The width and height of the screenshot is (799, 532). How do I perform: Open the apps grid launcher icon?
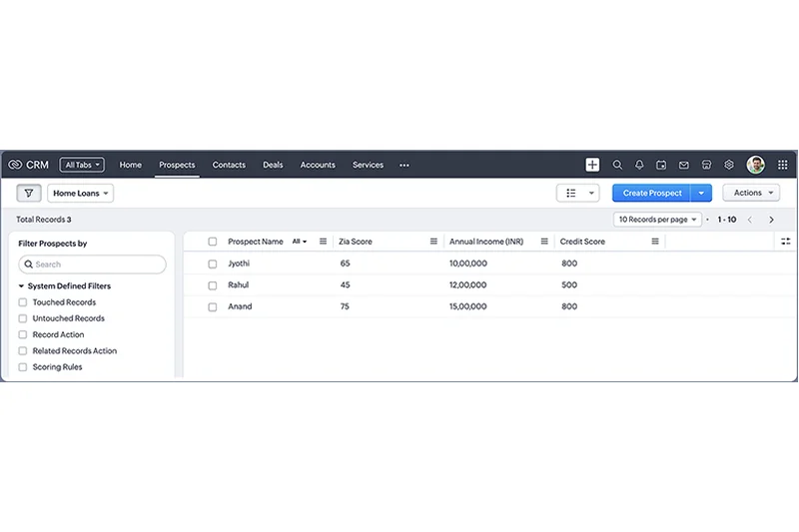pos(782,165)
